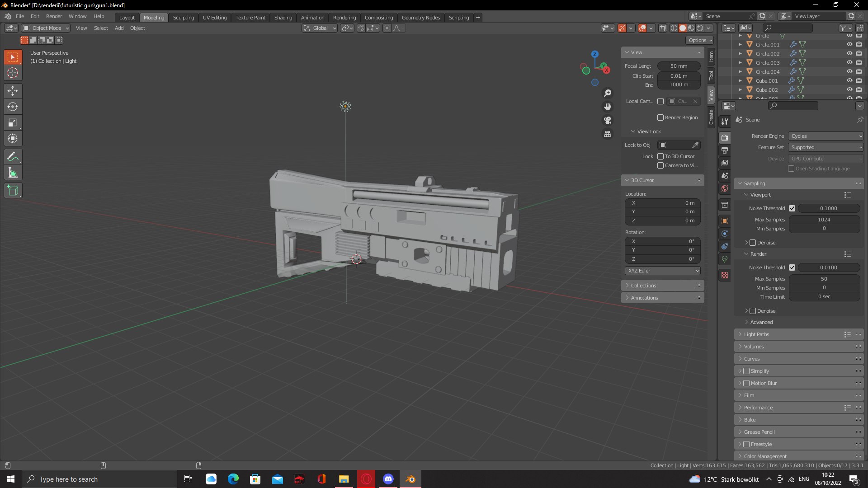Expand the Annotations panel
This screenshot has height=488, width=868.
(x=663, y=298)
